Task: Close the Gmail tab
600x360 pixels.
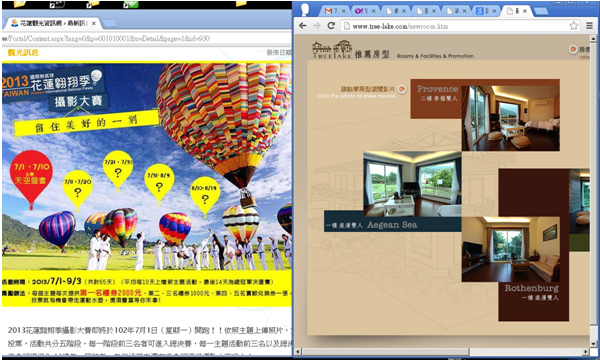Action: [343, 11]
